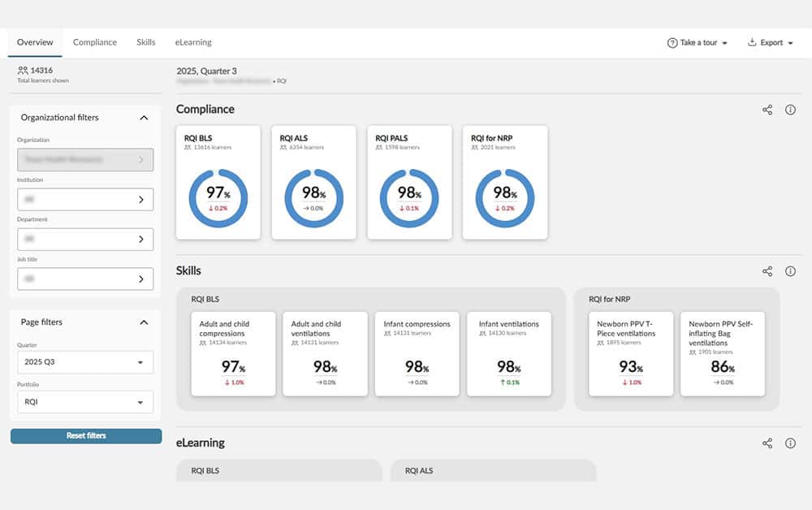Open the Portfolio dropdown showing RQI
The image size is (812, 510).
point(85,402)
